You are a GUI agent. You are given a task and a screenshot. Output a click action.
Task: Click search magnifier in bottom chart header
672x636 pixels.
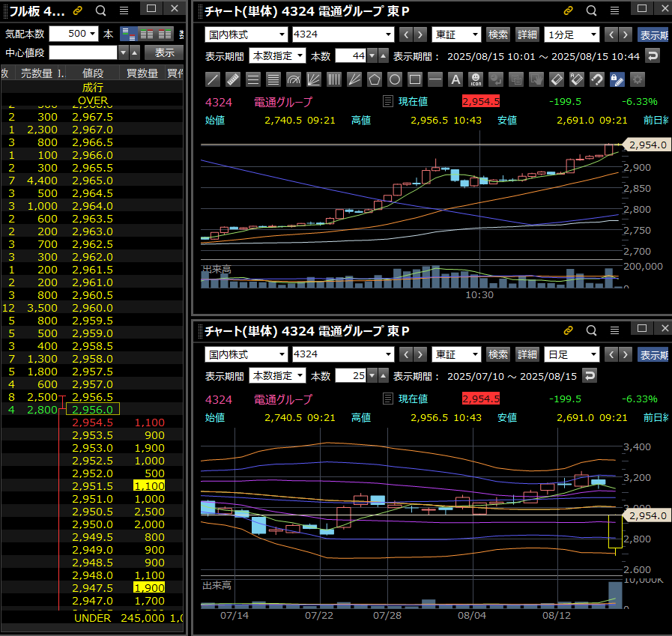click(591, 330)
